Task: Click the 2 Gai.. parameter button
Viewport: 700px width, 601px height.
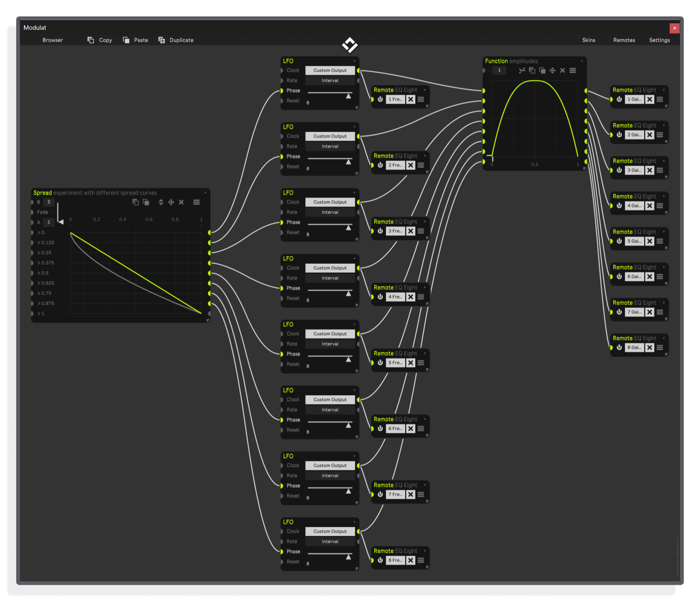Action: click(634, 135)
